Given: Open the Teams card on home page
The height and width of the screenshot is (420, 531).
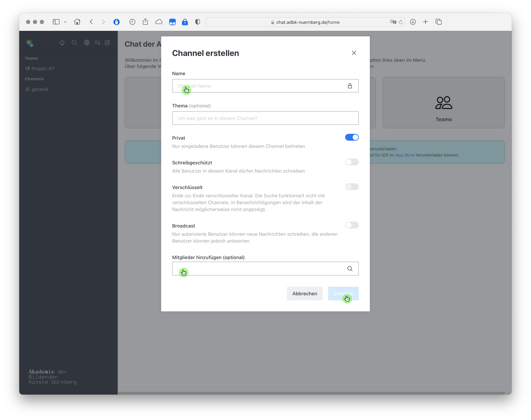Looking at the screenshot, I should point(443,103).
